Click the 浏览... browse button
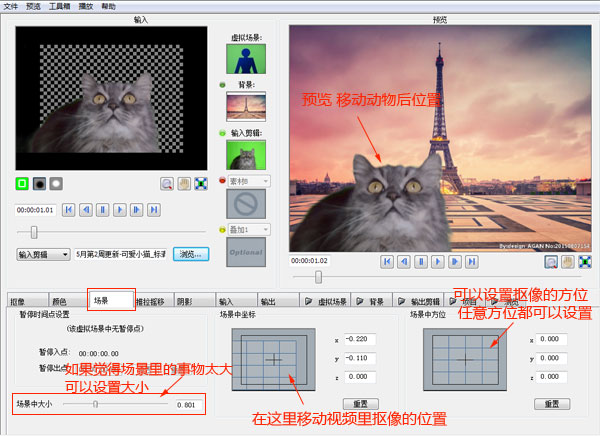600x436 pixels. point(191,254)
